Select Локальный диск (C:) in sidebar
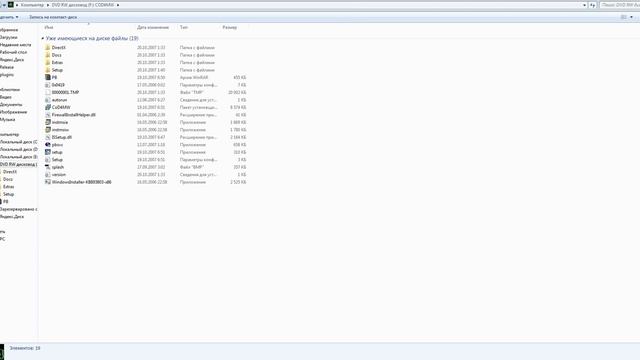This screenshot has width=640, height=360. click(19, 142)
